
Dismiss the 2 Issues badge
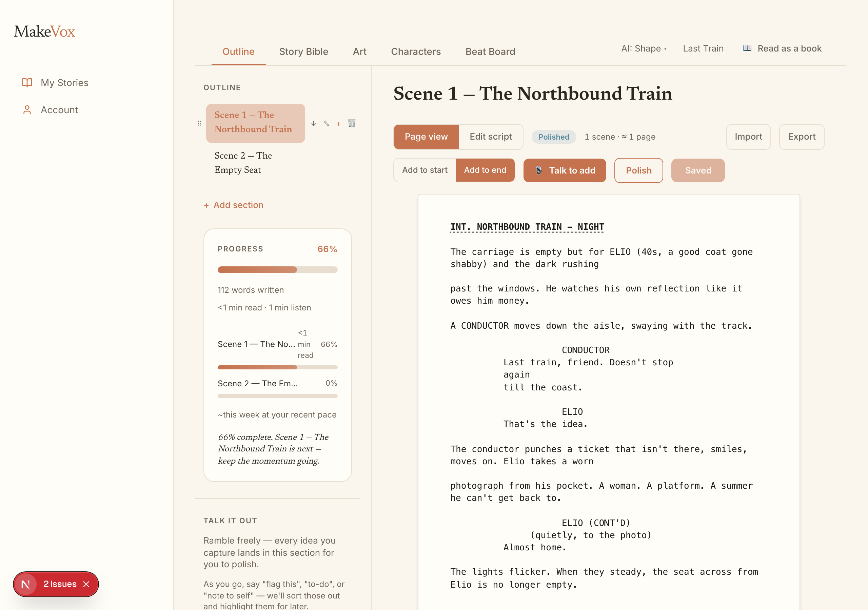[86, 584]
